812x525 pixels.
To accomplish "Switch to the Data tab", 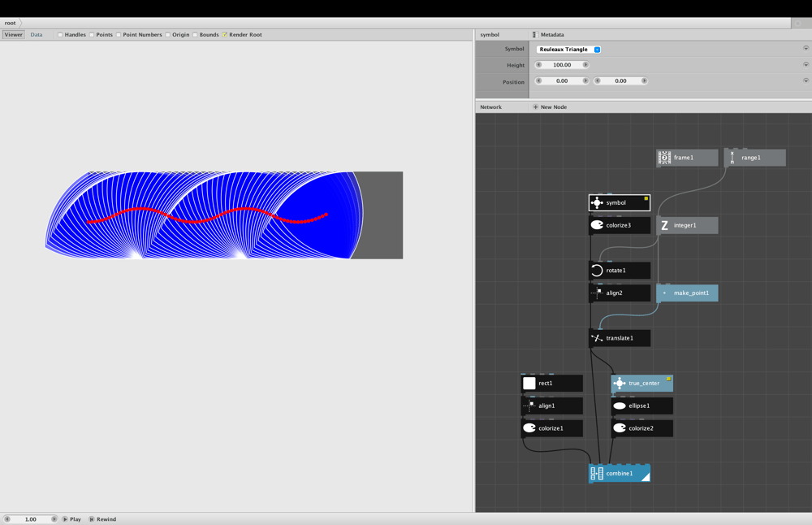I will [37, 35].
